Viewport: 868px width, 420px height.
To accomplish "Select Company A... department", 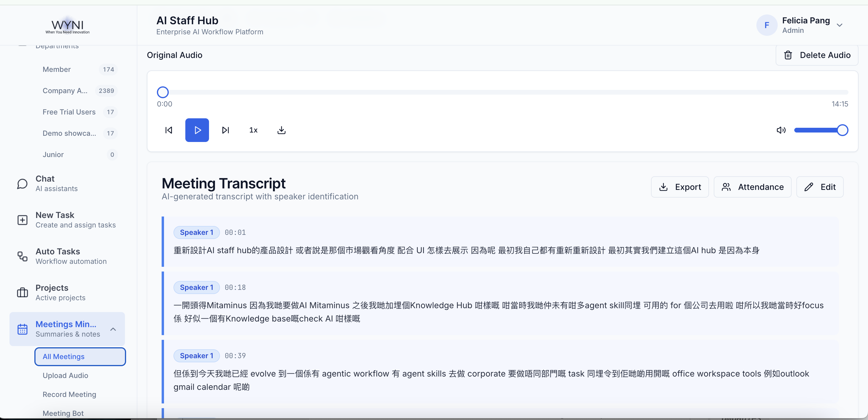I will tap(80, 91).
